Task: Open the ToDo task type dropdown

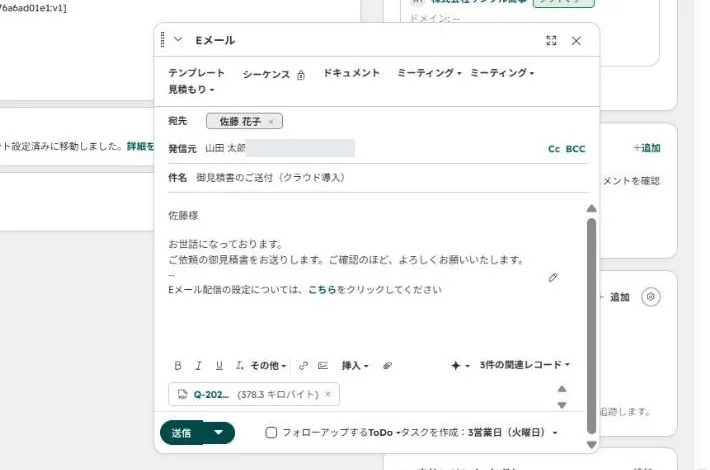Action: 384,432
